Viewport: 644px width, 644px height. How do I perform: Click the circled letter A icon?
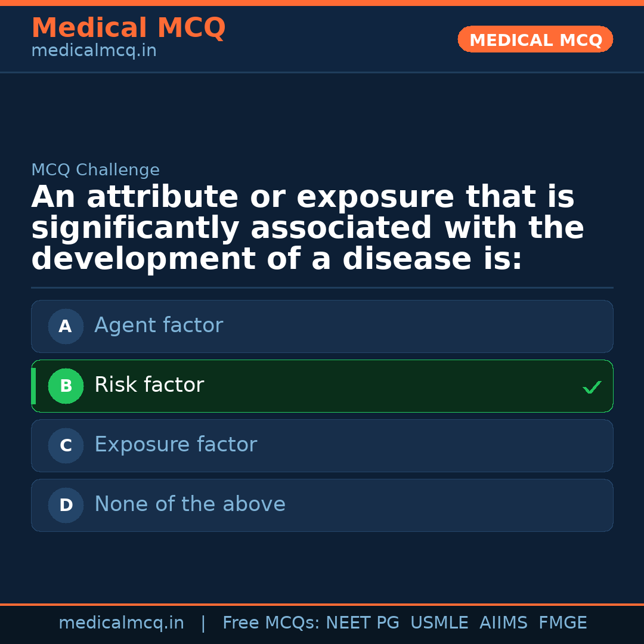(x=66, y=326)
